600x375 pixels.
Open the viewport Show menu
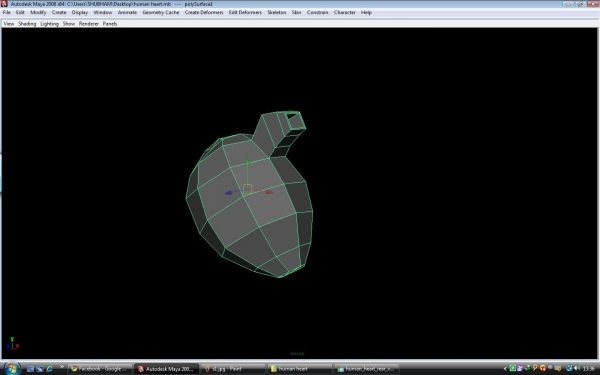[68, 24]
